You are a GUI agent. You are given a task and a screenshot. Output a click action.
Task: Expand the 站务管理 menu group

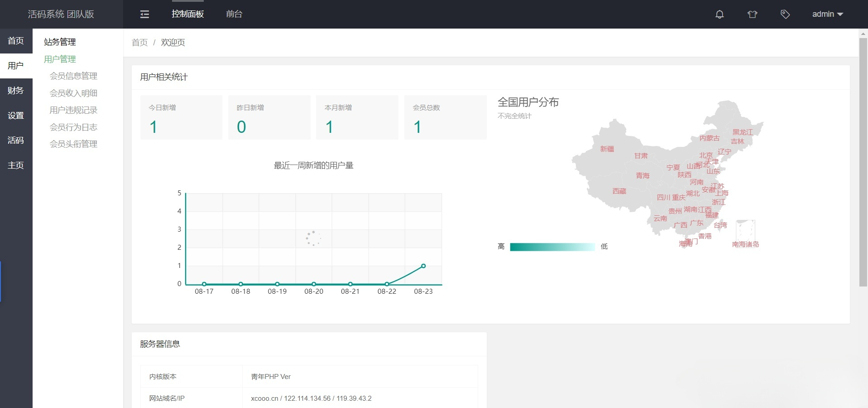[x=60, y=42]
